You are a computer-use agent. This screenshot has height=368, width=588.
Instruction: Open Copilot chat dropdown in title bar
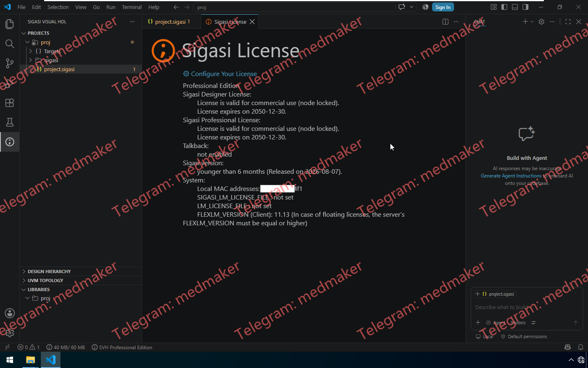(412, 7)
